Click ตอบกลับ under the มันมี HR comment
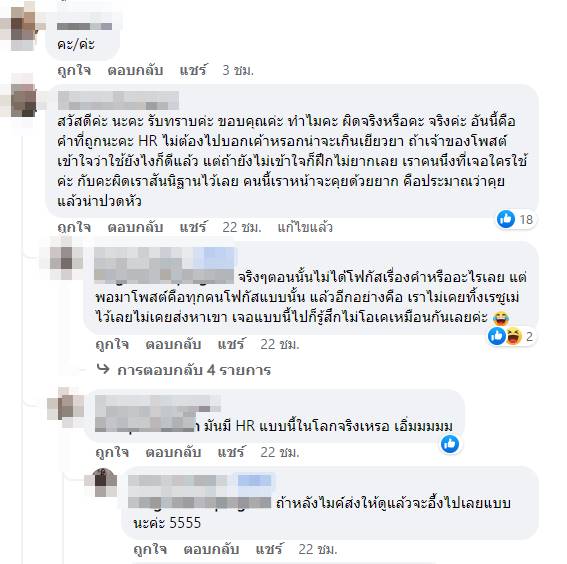Screen dimensions: 567x564 173,452
